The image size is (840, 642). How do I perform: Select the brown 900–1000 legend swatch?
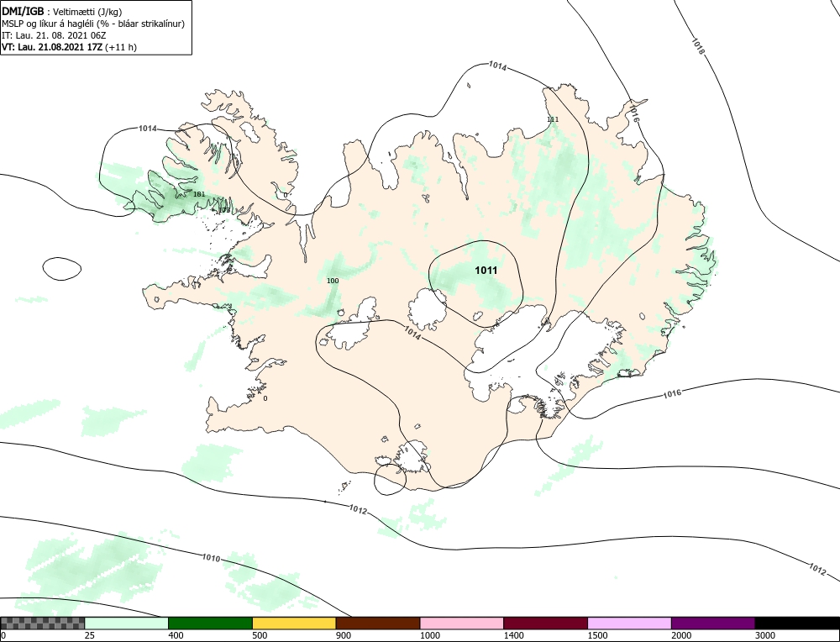(x=378, y=624)
